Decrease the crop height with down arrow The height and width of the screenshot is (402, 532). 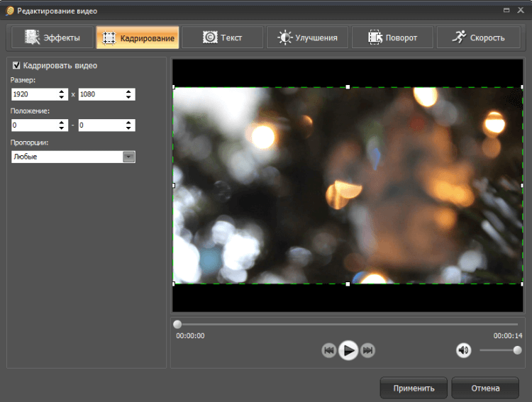coord(128,97)
